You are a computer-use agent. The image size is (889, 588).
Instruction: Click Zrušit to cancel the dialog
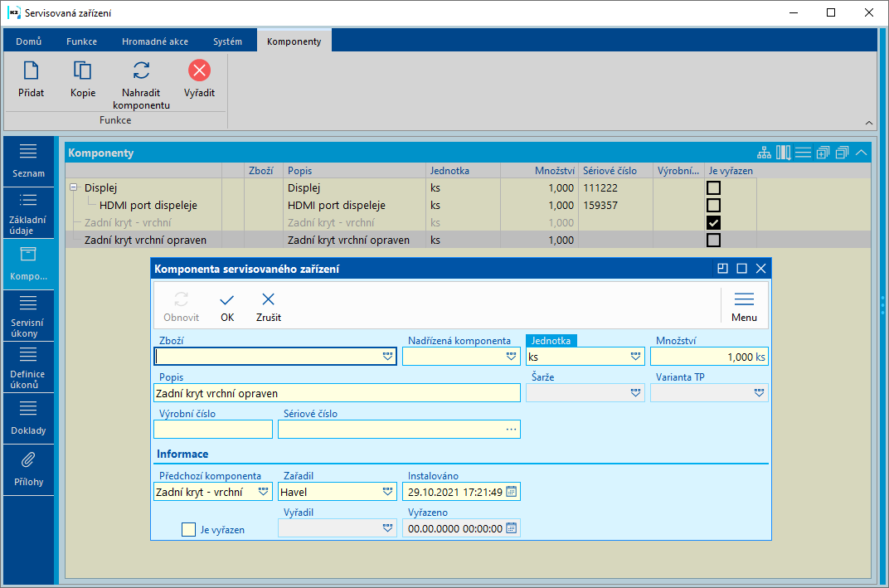click(x=269, y=306)
